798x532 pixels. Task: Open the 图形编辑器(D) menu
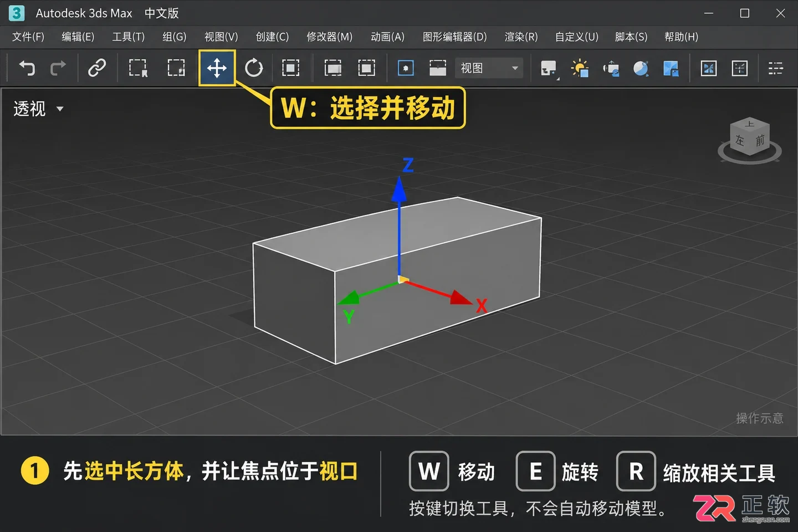click(x=454, y=37)
